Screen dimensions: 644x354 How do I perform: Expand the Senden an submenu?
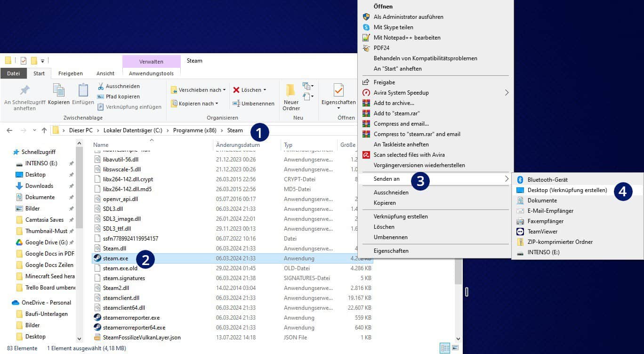coord(435,179)
